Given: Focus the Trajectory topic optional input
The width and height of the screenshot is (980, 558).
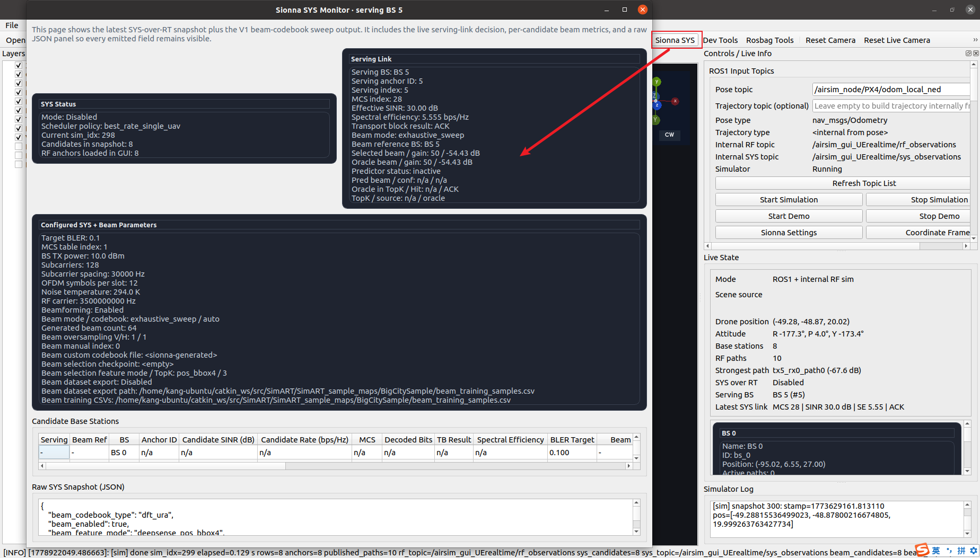Looking at the screenshot, I should coord(891,106).
